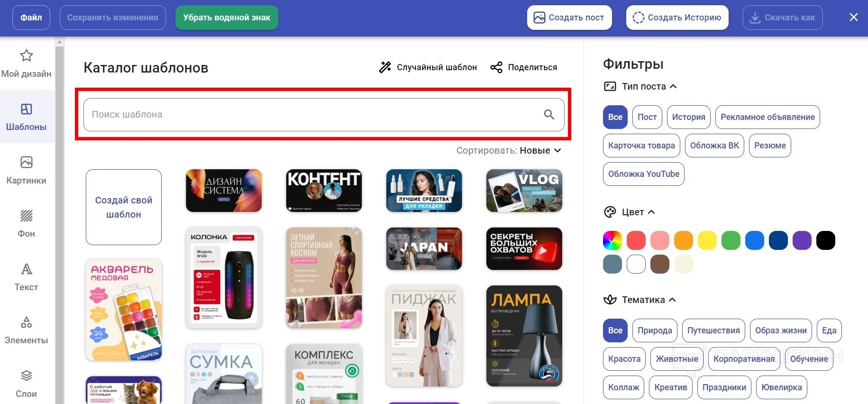Open the JAPAN template thumbnail
Screen dimensions: 868x404
point(424,248)
